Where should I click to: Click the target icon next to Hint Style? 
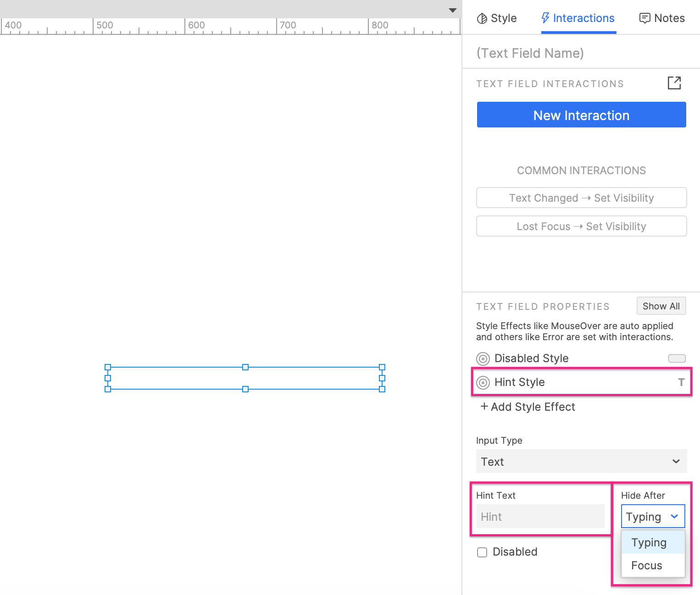coord(483,382)
